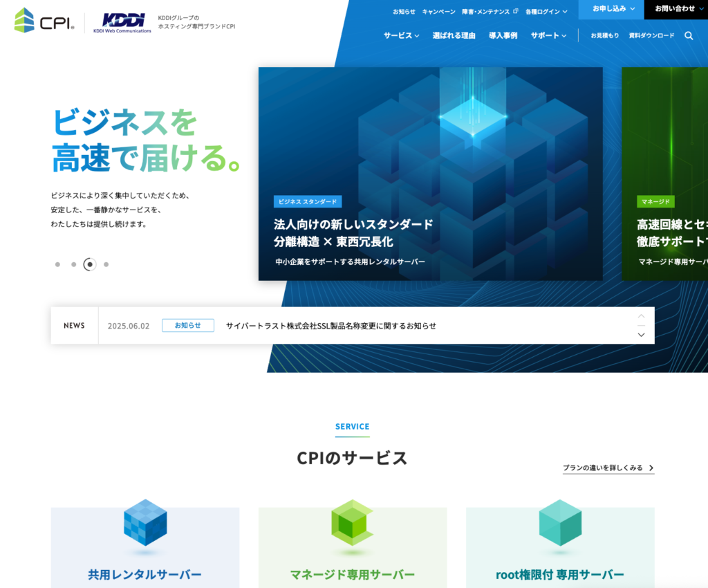Select the fourth carousel slide dot
This screenshot has width=708, height=588.
(106, 264)
